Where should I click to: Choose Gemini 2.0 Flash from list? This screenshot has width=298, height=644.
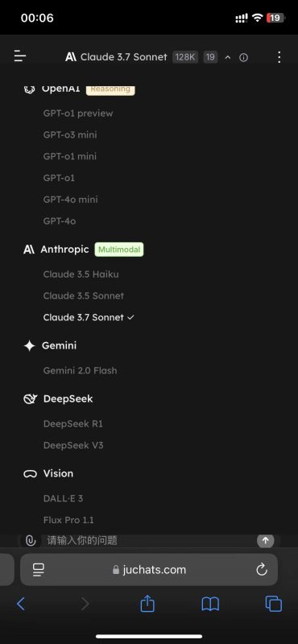pyautogui.click(x=81, y=370)
